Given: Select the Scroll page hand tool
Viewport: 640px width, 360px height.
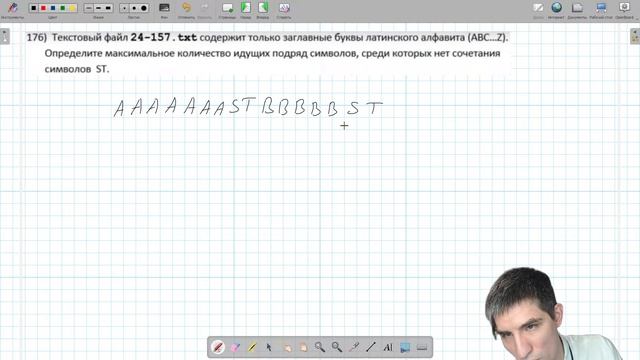Looking at the screenshot, I should pyautogui.click(x=303, y=347).
